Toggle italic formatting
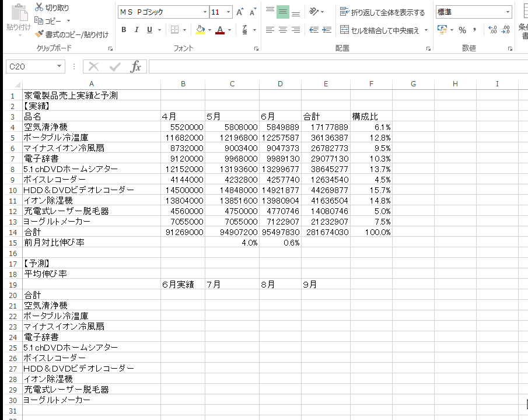Image resolution: width=528 pixels, height=420 pixels. coord(137,30)
